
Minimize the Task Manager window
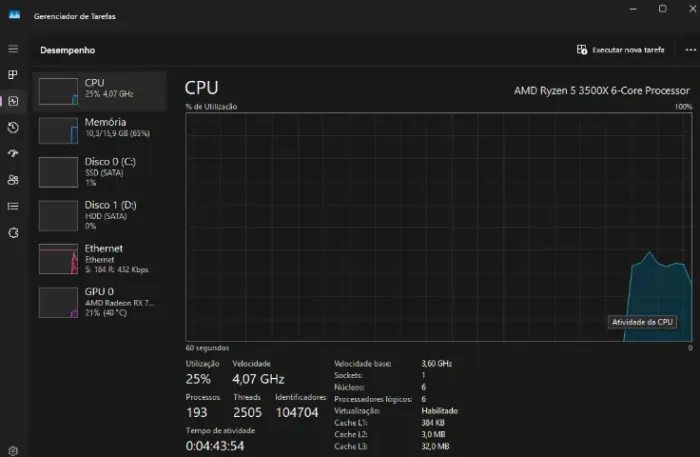coord(633,9)
